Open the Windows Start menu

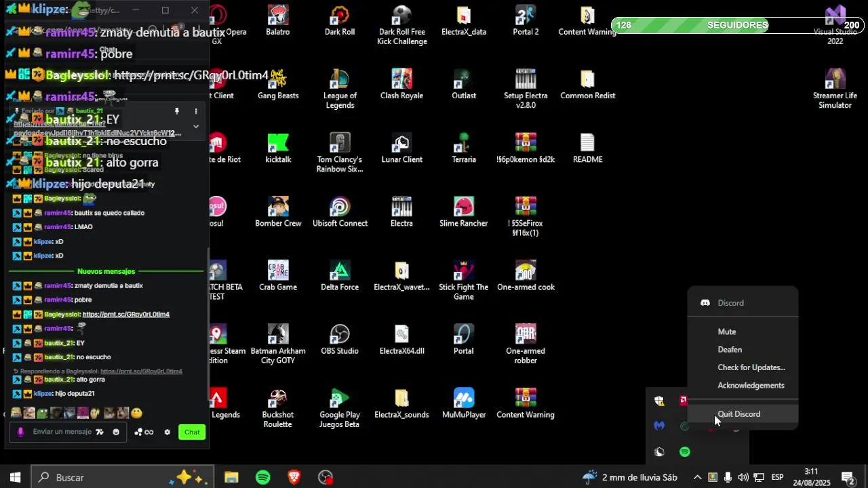pos(15,477)
